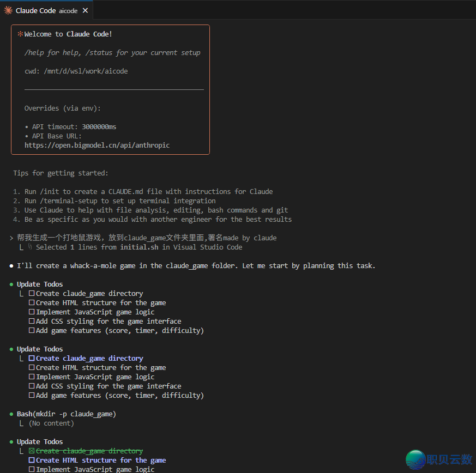Collapse the tree branch beside (No content)
Image resolution: width=476 pixels, height=473 pixels.
click(x=21, y=423)
